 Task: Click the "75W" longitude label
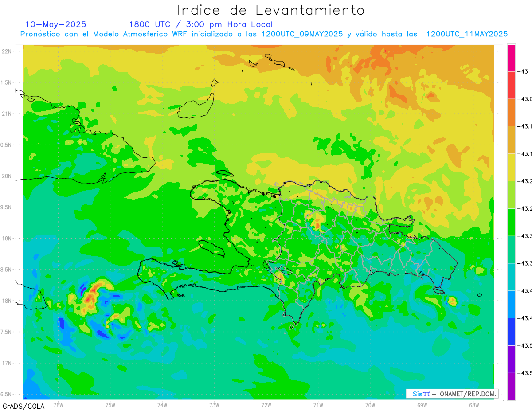110,405
